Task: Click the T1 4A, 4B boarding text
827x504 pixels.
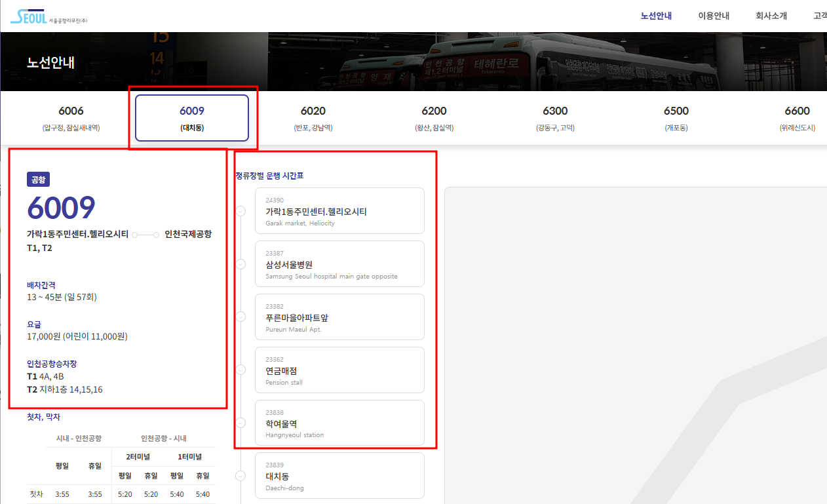Action: (45, 377)
